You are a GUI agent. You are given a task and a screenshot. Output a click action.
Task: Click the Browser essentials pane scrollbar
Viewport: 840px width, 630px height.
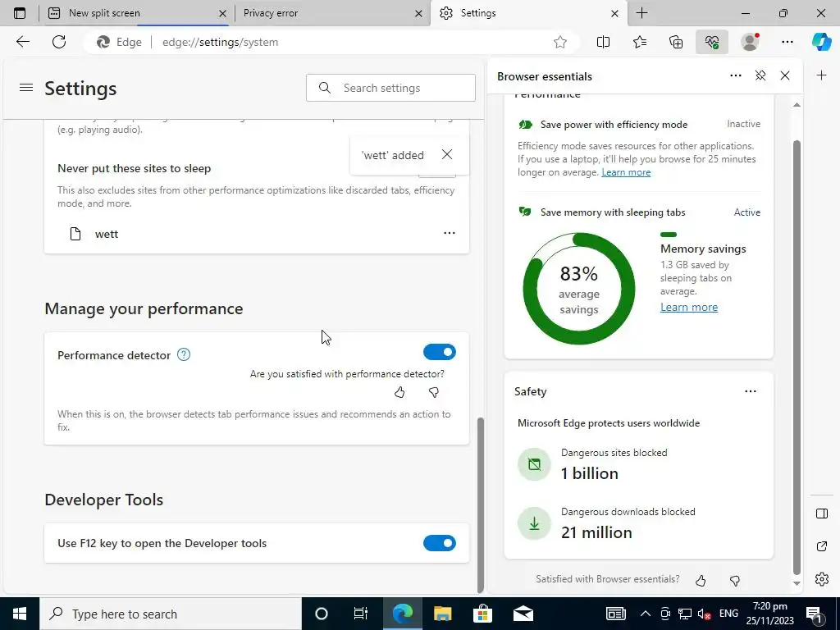(x=797, y=356)
